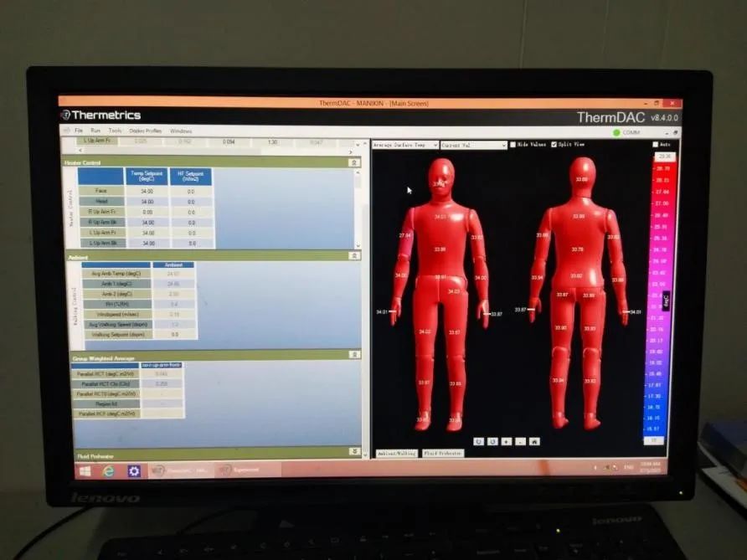The width and height of the screenshot is (747, 560).
Task: Edit color scale maximum value field
Action: 665,157
